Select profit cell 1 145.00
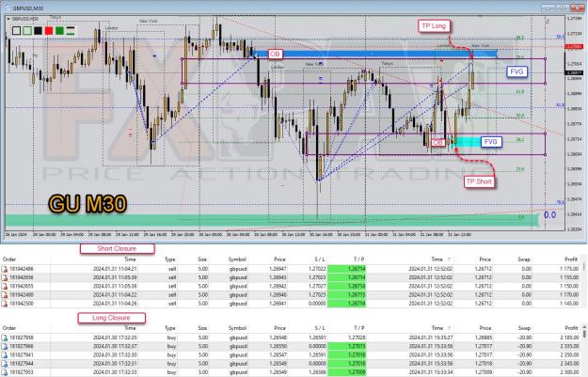This screenshot has width=588, height=377. pyautogui.click(x=569, y=303)
